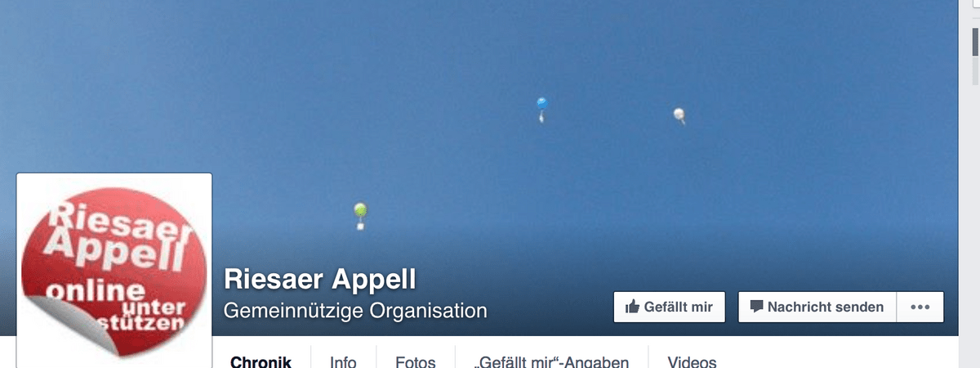
Task: Open the Fotos tab
Action: (x=415, y=361)
